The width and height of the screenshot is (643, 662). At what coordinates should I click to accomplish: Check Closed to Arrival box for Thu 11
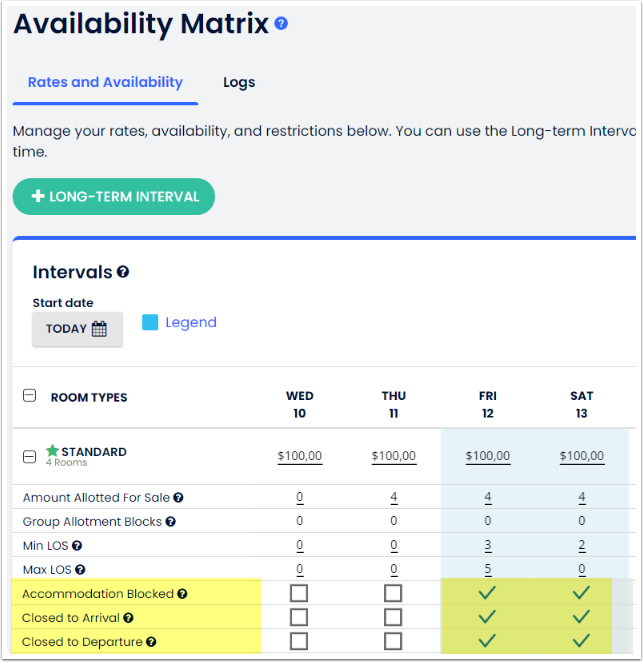pos(393,617)
